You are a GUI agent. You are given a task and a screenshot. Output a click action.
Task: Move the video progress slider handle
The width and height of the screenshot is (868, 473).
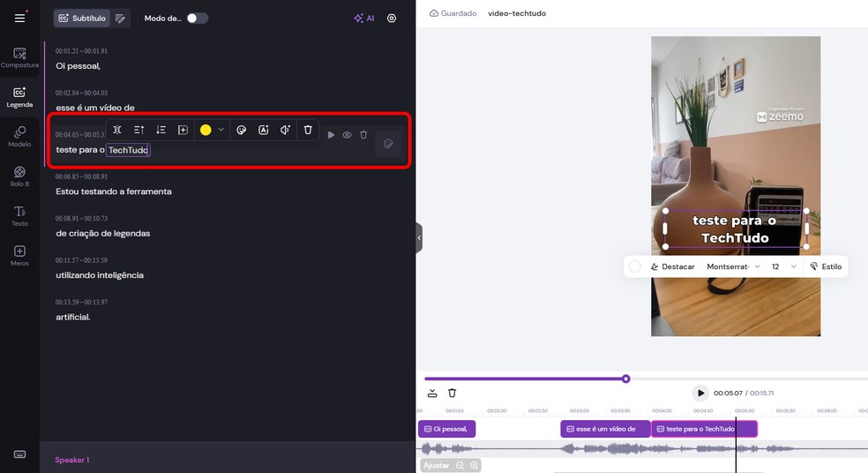tap(626, 379)
